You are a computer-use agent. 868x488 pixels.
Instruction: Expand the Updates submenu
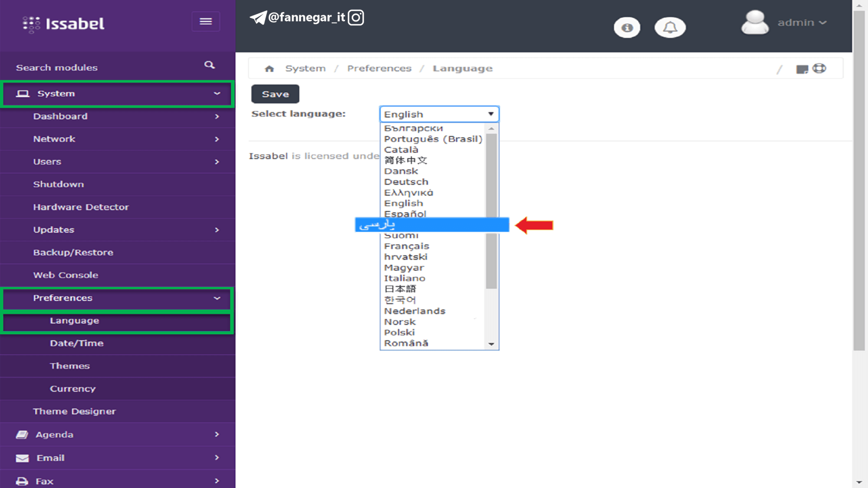[217, 230]
